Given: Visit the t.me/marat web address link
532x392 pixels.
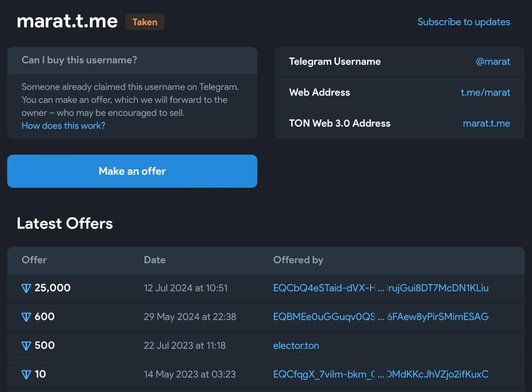Looking at the screenshot, I should [485, 92].
